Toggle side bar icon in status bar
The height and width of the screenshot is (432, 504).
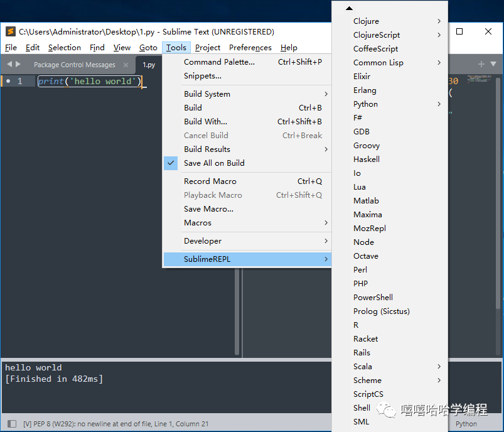click(x=12, y=424)
